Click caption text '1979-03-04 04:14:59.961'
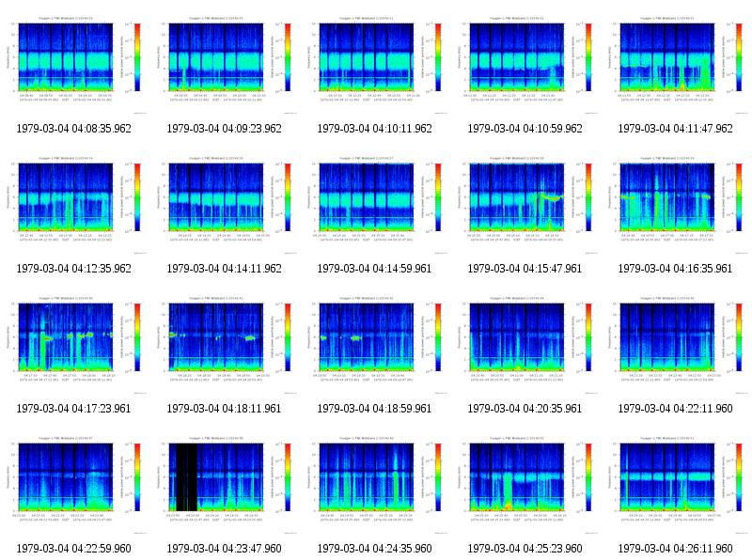This screenshot has height=560, width=752. pyautogui.click(x=374, y=269)
